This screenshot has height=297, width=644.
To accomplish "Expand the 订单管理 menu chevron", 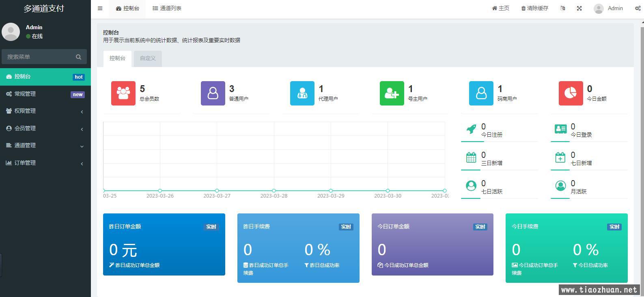I will (82, 164).
